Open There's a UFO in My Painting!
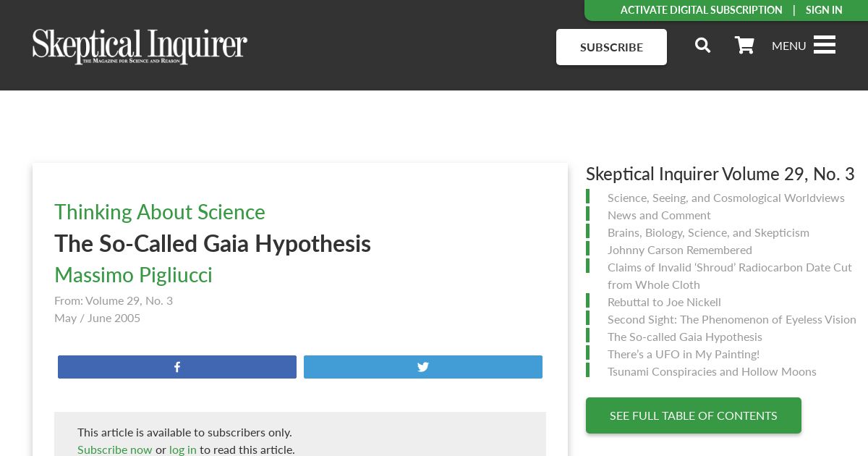 (684, 354)
